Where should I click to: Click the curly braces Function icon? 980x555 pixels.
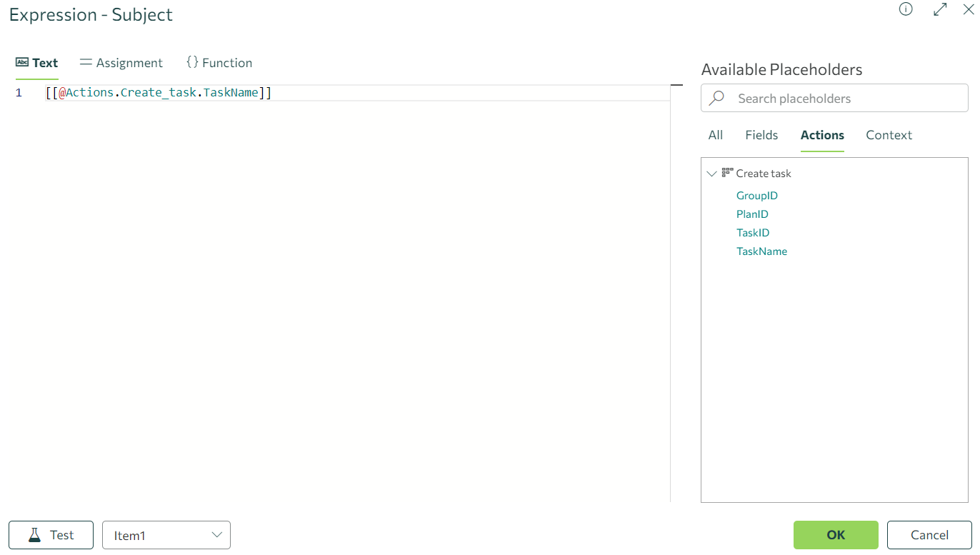pos(192,62)
